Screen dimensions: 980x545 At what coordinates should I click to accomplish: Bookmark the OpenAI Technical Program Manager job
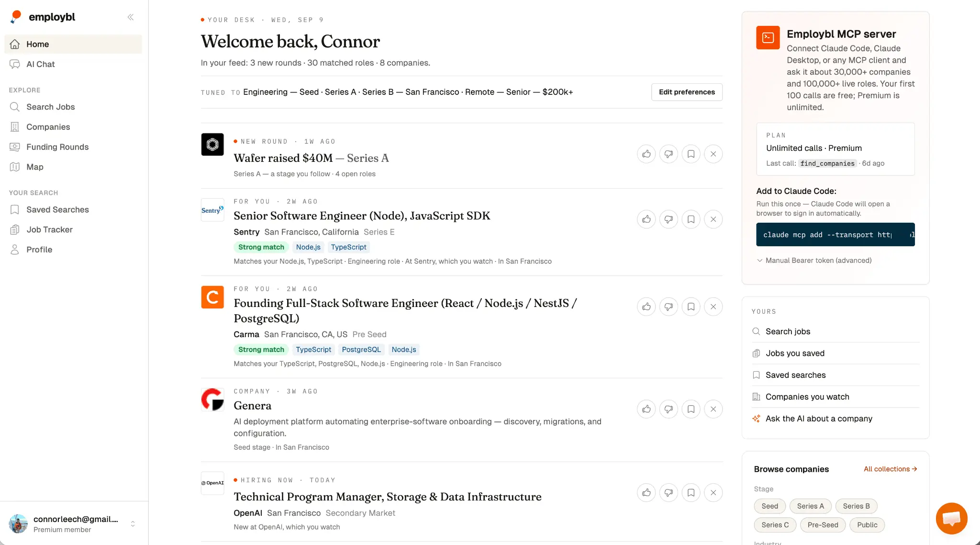click(x=691, y=493)
